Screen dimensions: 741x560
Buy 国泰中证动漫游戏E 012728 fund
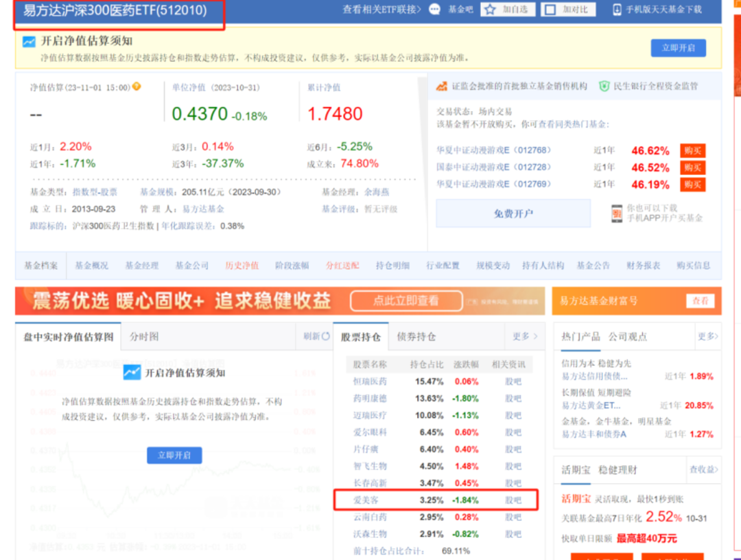692,167
